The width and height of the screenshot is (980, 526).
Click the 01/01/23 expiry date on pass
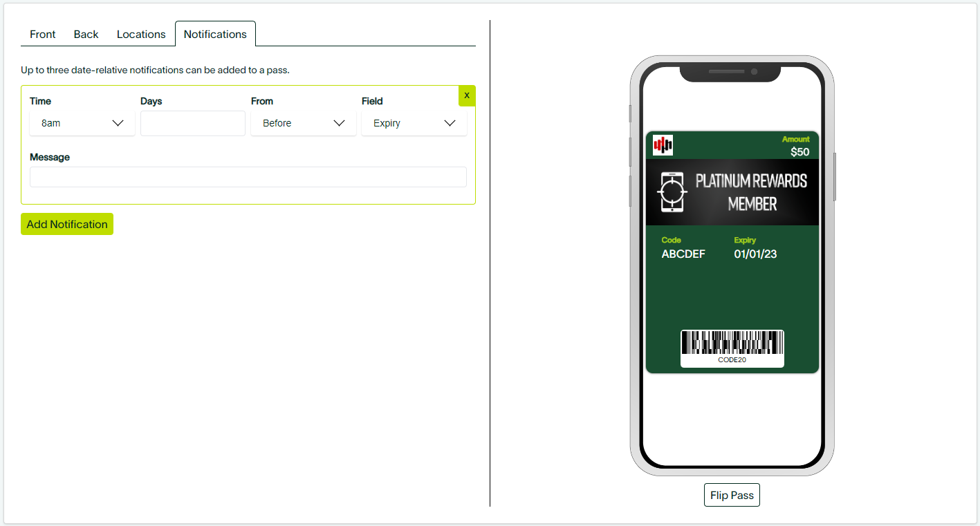click(x=755, y=254)
